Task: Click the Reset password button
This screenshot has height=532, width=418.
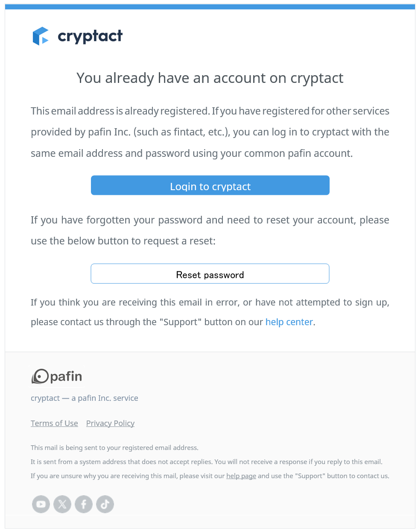Action: coord(210,274)
